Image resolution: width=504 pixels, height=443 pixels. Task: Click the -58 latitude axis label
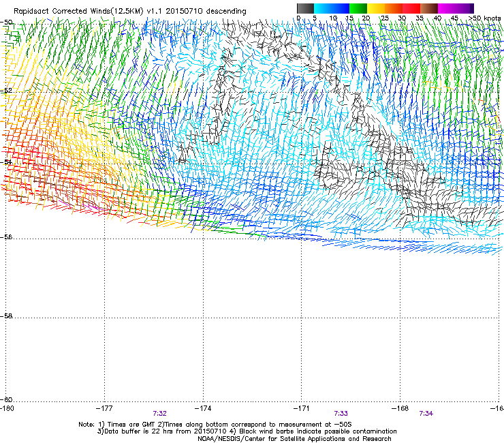pyautogui.click(x=6, y=316)
